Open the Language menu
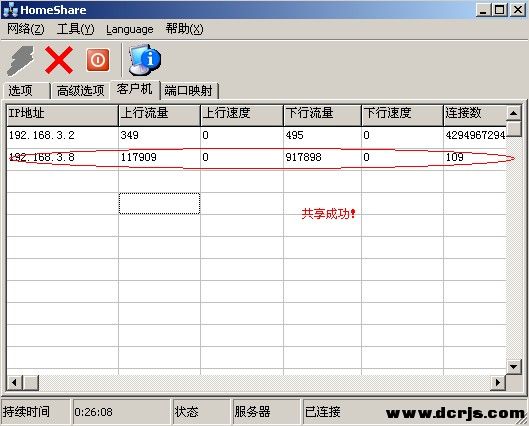529x426 pixels. 130,29
